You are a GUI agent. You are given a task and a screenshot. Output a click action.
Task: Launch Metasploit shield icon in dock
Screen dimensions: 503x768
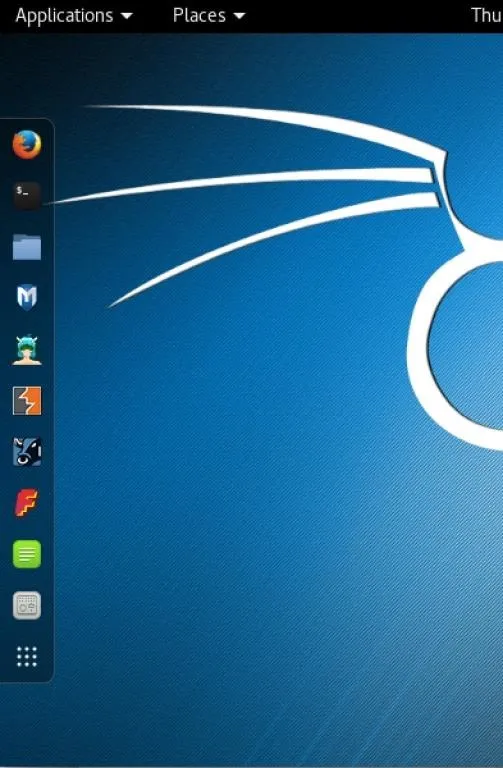(26, 297)
